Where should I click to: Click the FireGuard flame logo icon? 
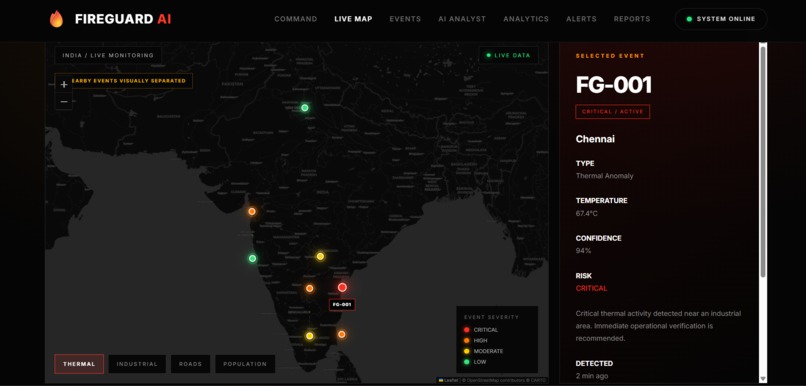[56, 19]
